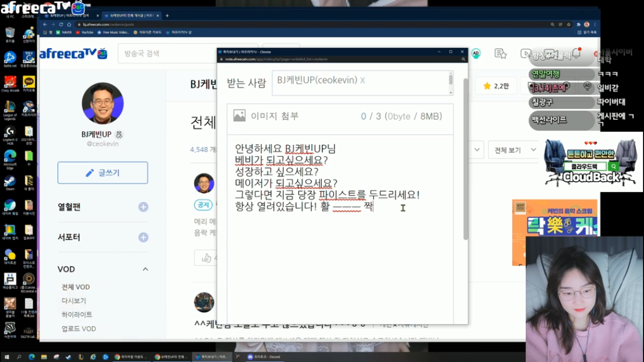Expand 서포터 with plus icon
644x362 pixels.
click(x=143, y=237)
